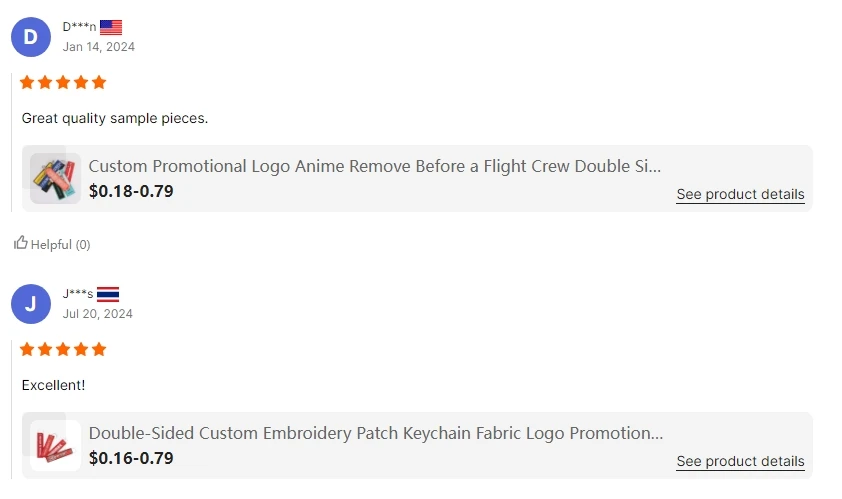Open the Flight Crew keychain product thumbnail

[55, 178]
